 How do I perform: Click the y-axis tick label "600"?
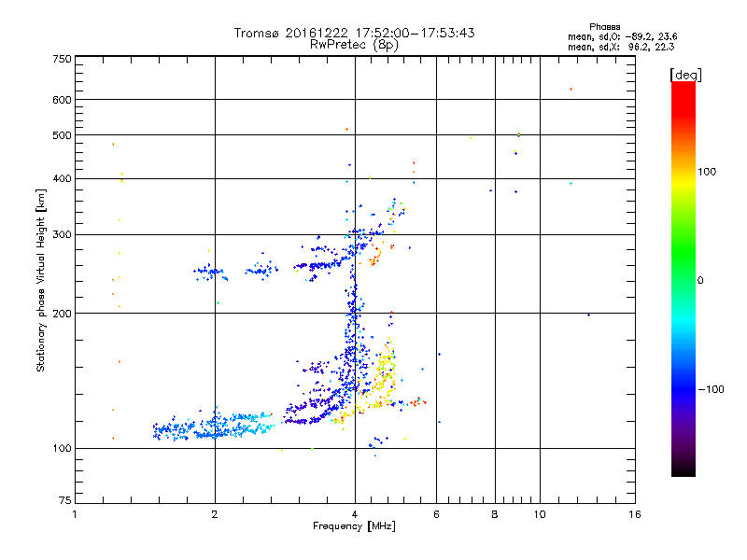pyautogui.click(x=62, y=100)
